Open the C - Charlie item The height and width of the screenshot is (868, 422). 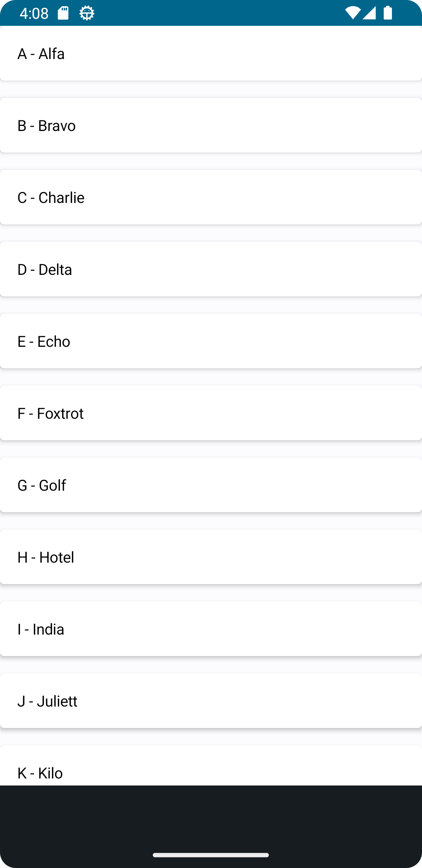point(211,197)
